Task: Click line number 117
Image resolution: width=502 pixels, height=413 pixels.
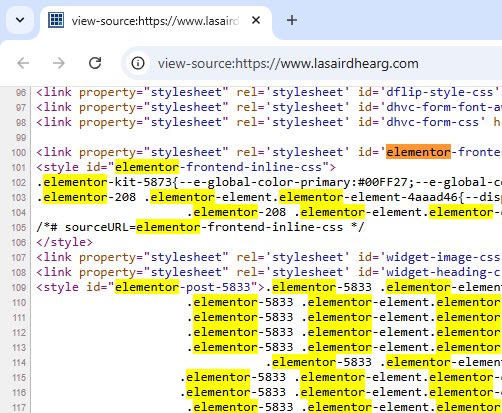Action: [19, 407]
